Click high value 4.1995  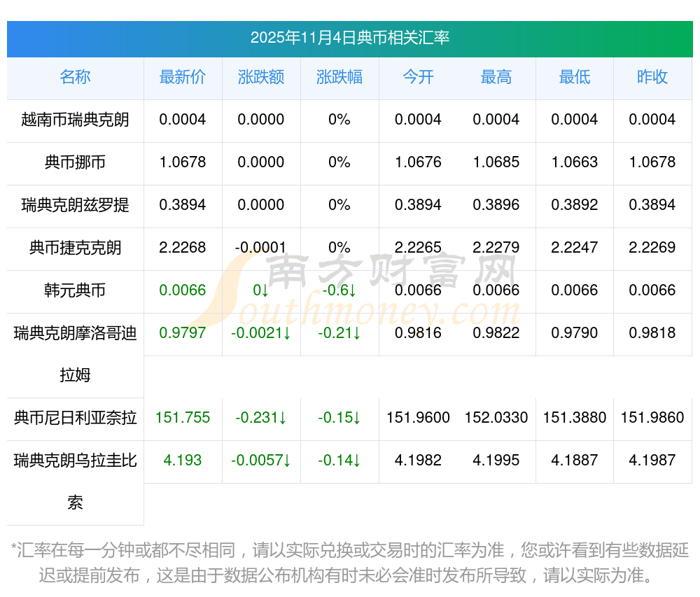[x=496, y=460]
